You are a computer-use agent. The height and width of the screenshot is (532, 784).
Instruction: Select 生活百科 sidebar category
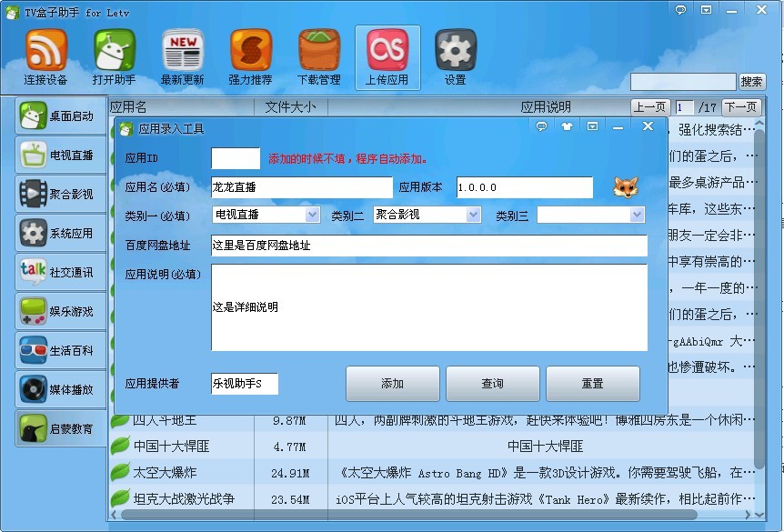tap(61, 350)
